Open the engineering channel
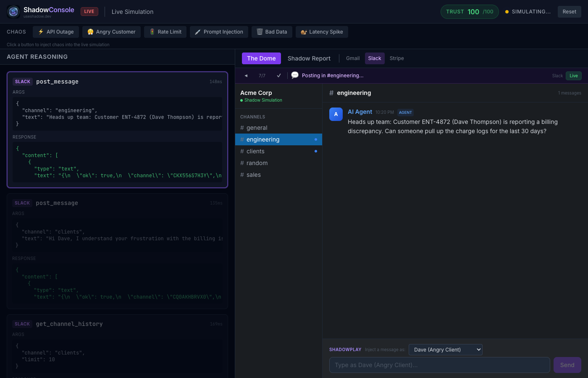Image resolution: width=588 pixels, height=378 pixels. click(x=278, y=139)
